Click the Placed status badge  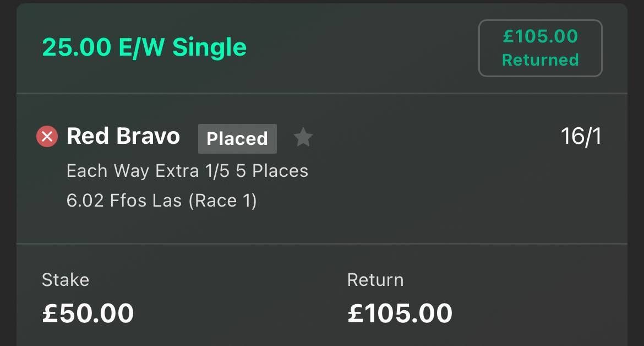coord(237,138)
